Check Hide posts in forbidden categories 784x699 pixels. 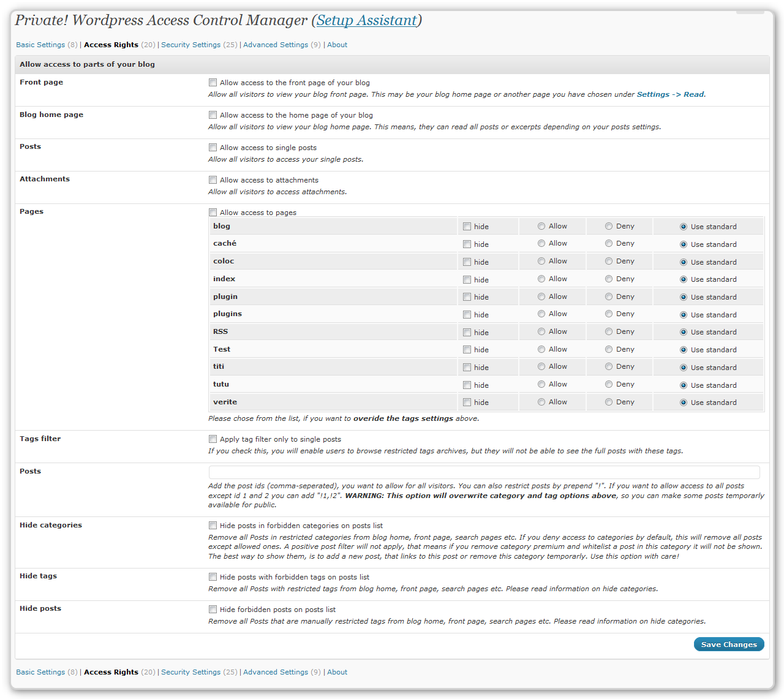[213, 525]
